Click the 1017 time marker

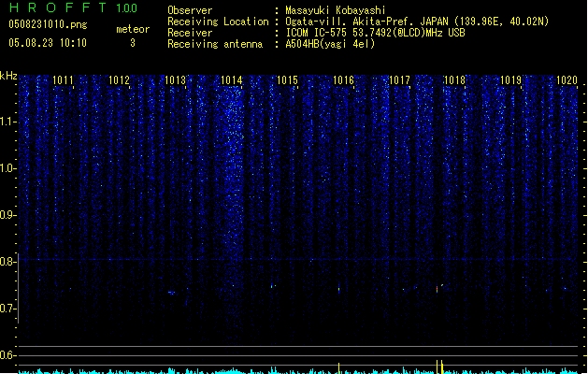pyautogui.click(x=399, y=80)
